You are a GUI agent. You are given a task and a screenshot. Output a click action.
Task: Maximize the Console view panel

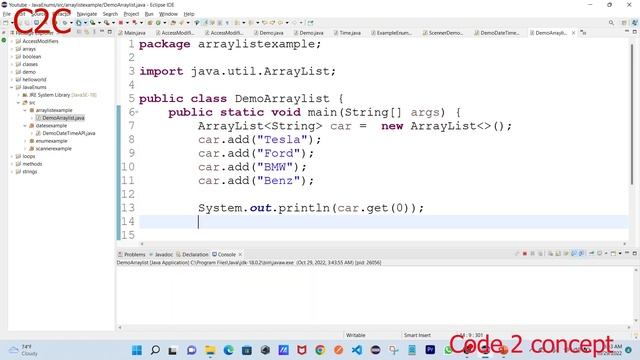coord(635,253)
